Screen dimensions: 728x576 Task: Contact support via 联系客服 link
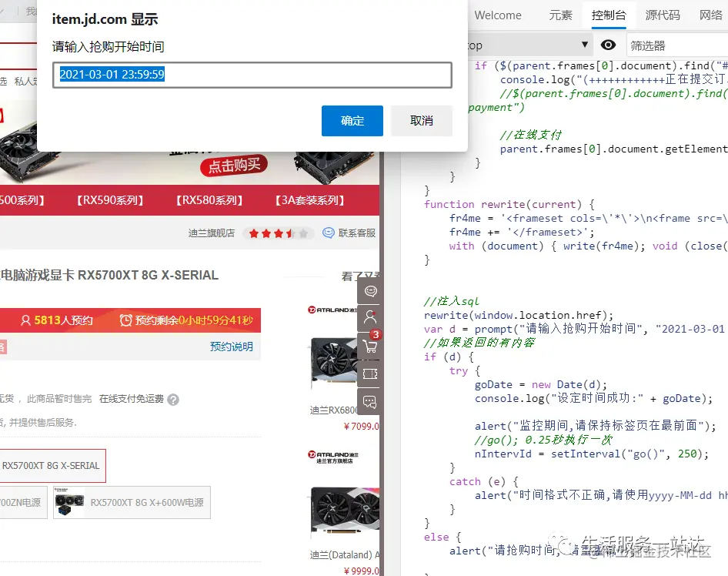click(x=356, y=233)
